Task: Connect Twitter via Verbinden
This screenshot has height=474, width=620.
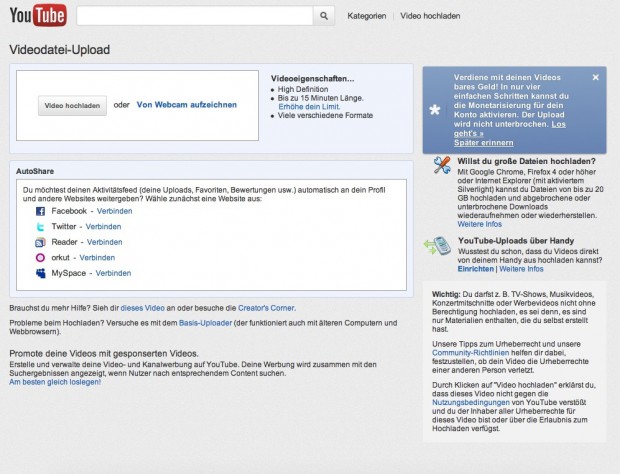Action: 104,227
